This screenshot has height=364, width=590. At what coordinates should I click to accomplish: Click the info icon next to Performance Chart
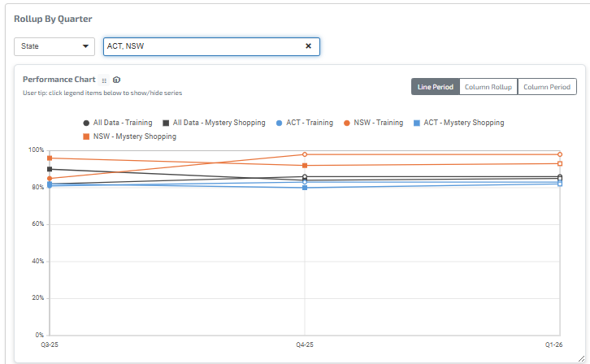(x=117, y=80)
